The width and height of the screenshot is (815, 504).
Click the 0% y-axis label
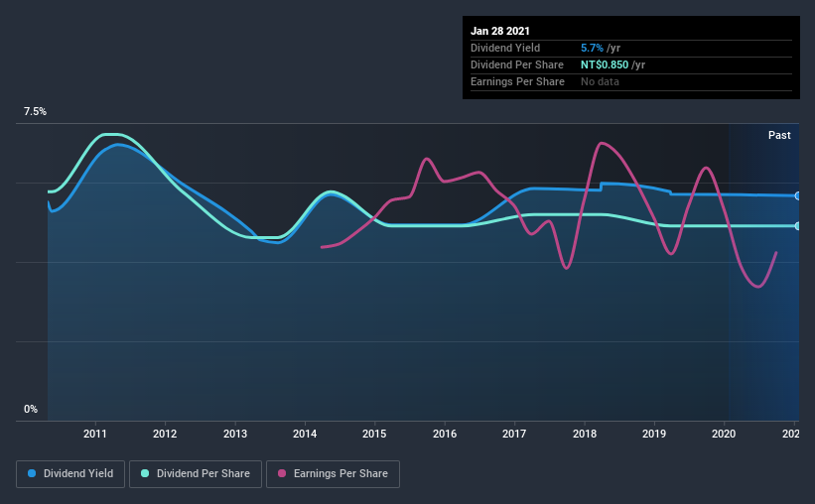pos(31,410)
